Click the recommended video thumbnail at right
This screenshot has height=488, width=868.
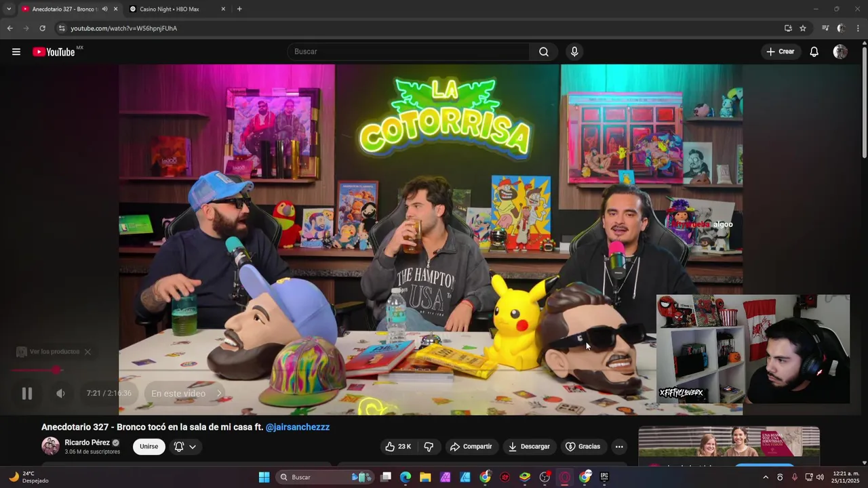coord(729,442)
